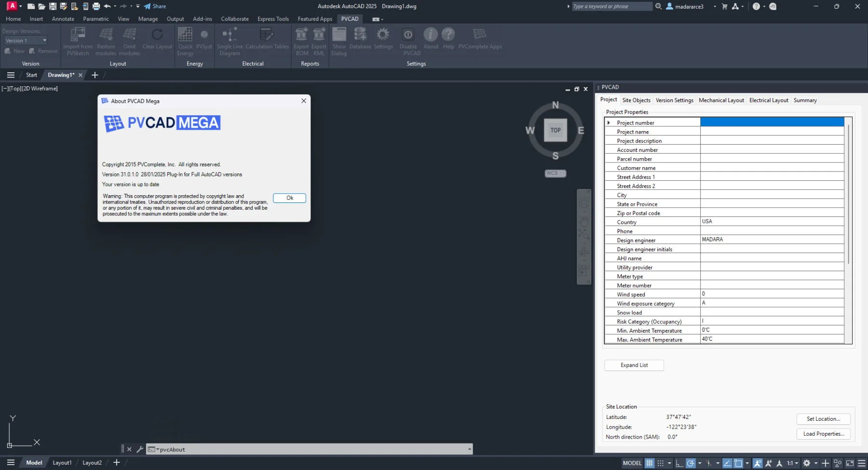868x470 pixels.
Task: Click the Set Location... button
Action: (823, 419)
